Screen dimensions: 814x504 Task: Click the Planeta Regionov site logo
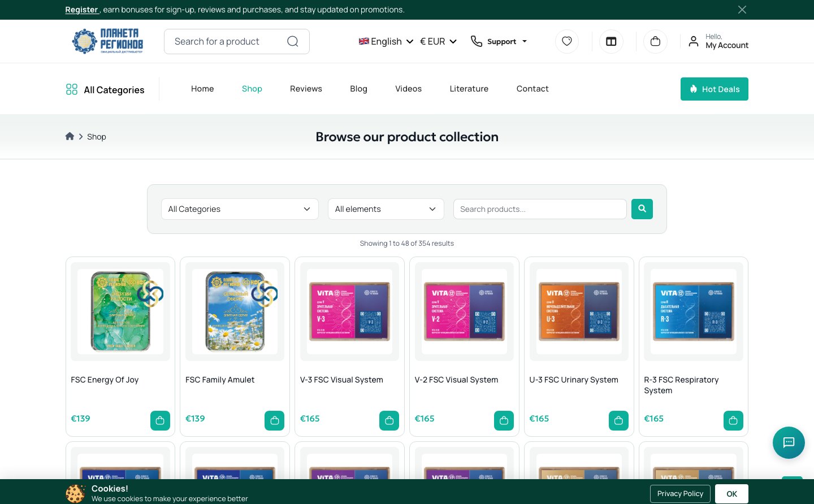click(107, 41)
